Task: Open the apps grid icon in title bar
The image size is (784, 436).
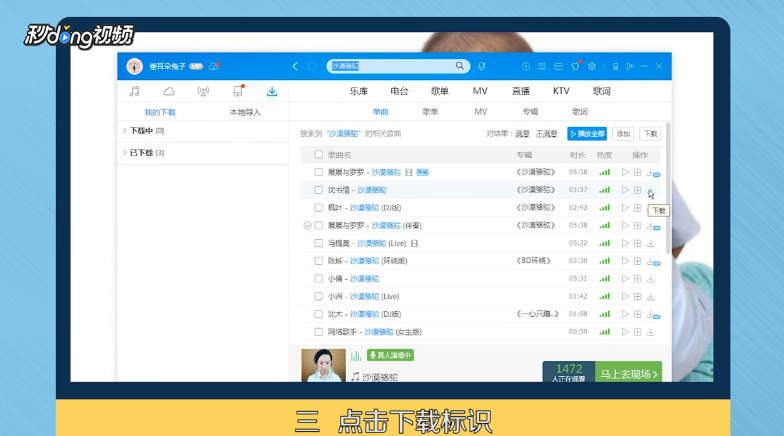Action: 542,66
